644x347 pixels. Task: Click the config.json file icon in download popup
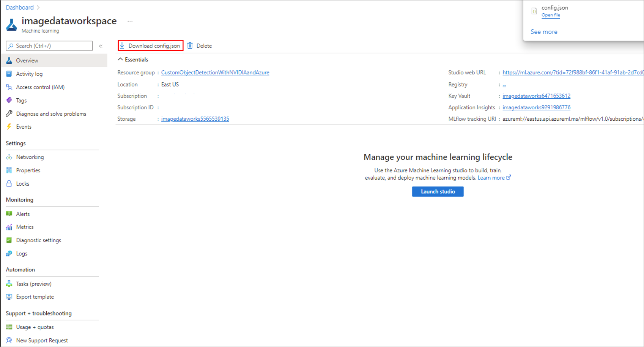point(534,11)
